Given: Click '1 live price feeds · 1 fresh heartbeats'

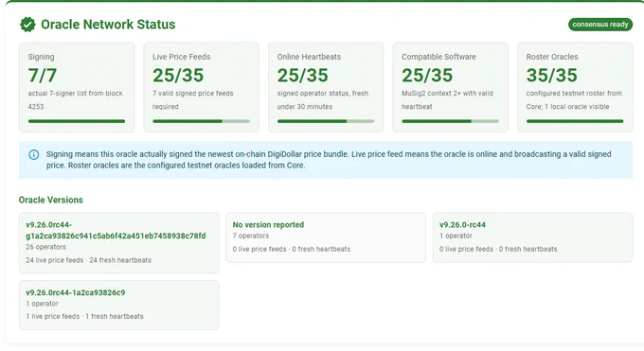Looking at the screenshot, I should click(x=84, y=316).
